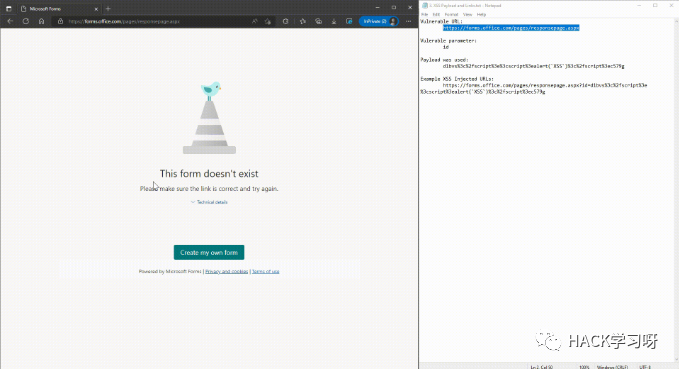Click the browser address bar URL
Viewport: 679px width, 370px height.
click(124, 21)
